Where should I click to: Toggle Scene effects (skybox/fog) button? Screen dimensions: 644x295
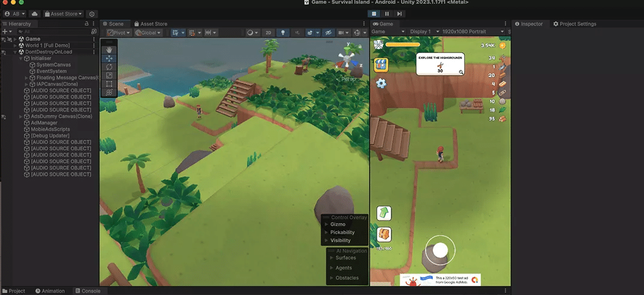tap(309, 33)
